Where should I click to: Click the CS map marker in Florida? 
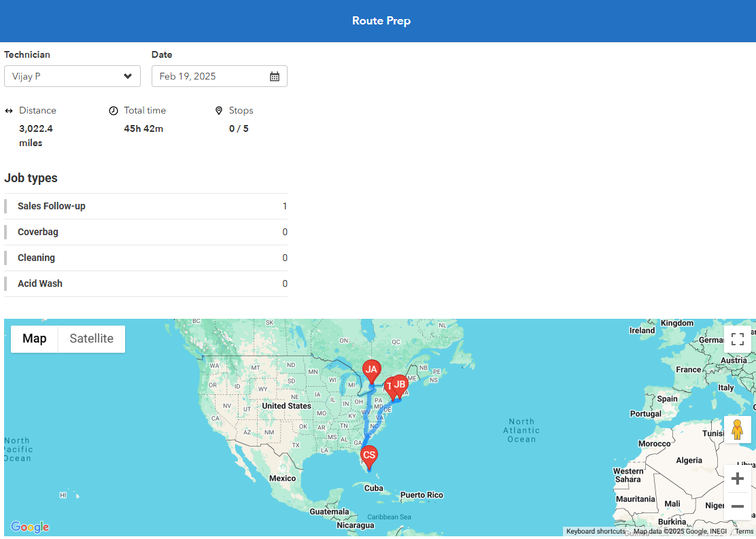pyautogui.click(x=368, y=455)
